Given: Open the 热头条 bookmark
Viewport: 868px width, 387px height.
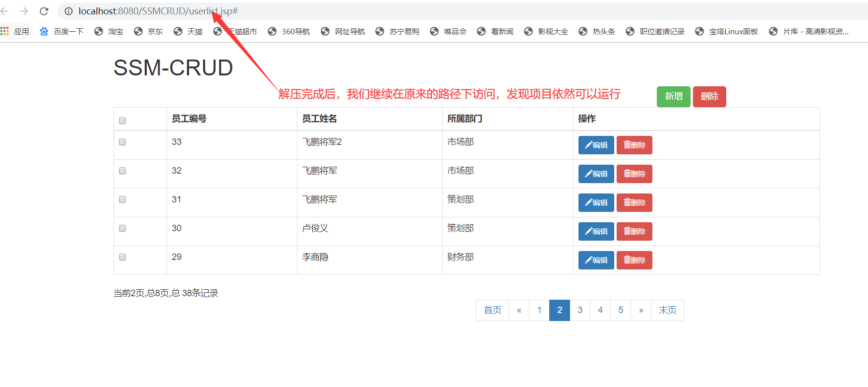Looking at the screenshot, I should (597, 31).
